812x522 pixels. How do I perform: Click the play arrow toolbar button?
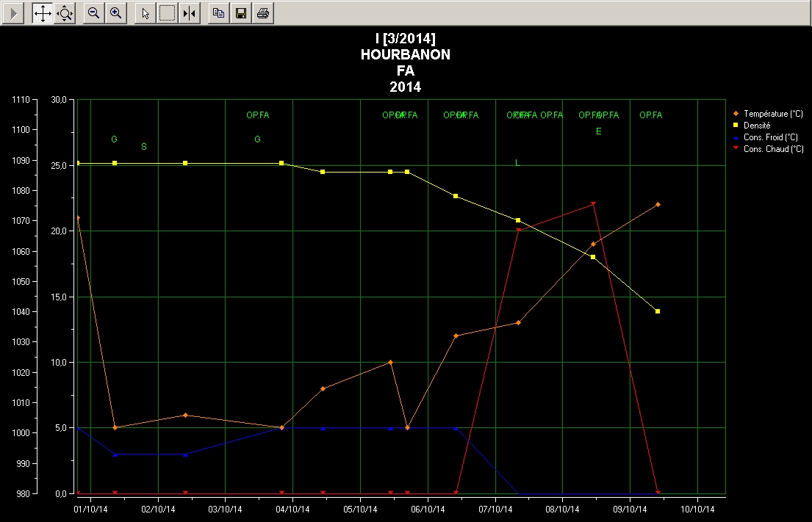(x=13, y=12)
